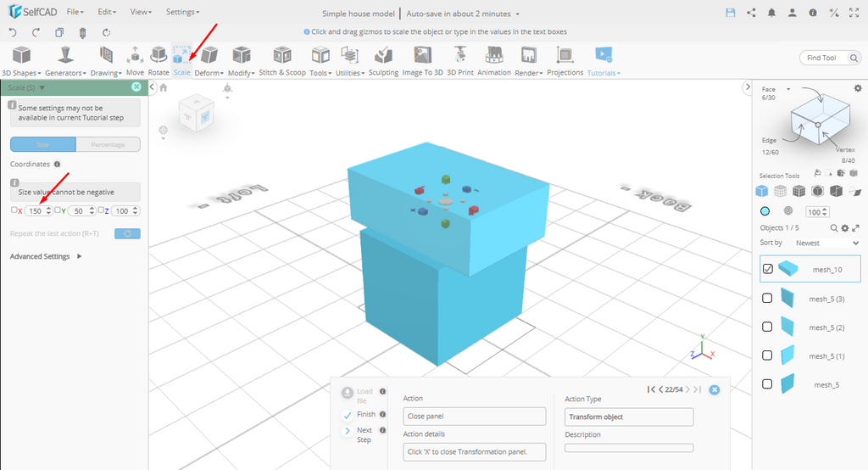Open the Utilities toolbar menu
The image size is (868, 470).
click(x=350, y=61)
